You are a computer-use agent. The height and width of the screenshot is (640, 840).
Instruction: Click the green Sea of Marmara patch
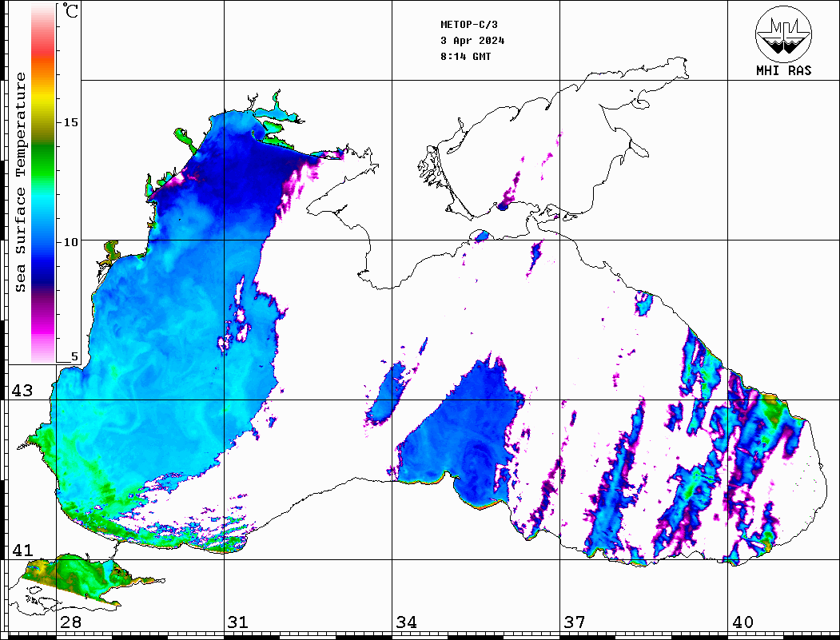[72, 577]
